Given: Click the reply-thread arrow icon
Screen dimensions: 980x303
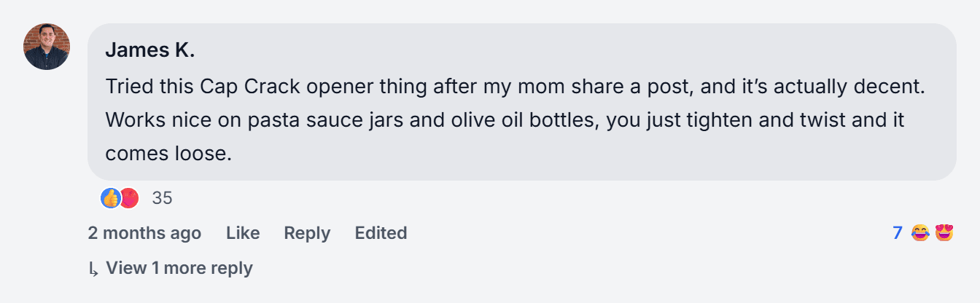Looking at the screenshot, I should pyautogui.click(x=93, y=269).
